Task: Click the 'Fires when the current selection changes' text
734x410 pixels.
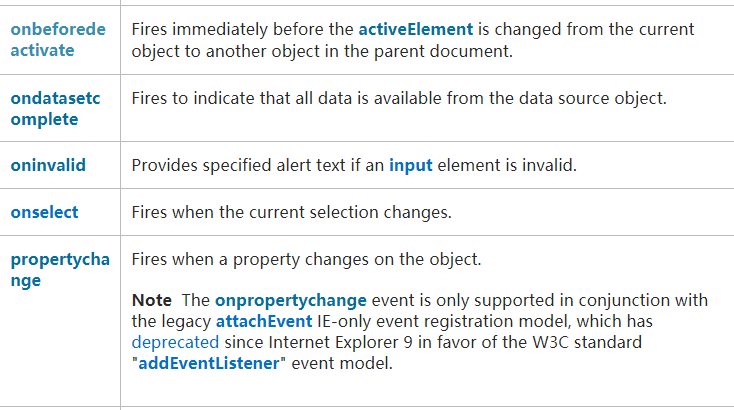Action: pos(292,212)
